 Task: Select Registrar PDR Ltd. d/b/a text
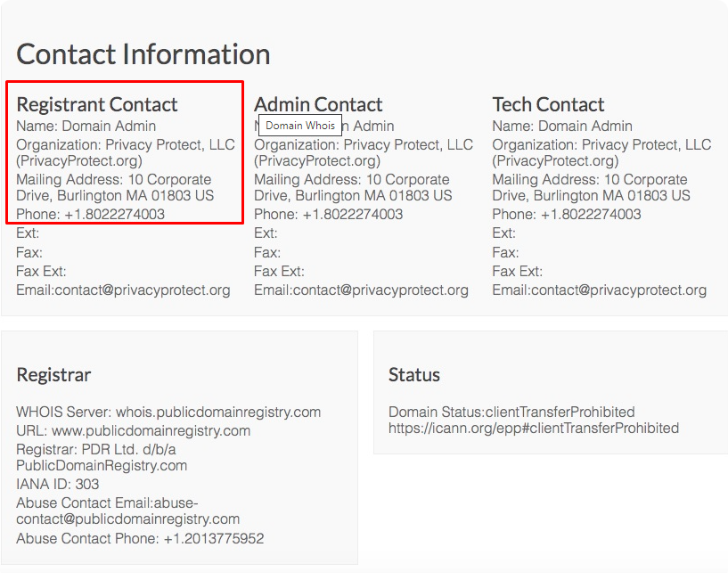click(x=102, y=457)
